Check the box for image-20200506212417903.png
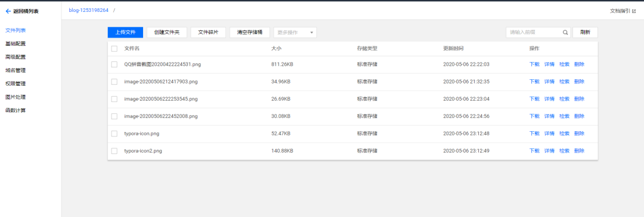644x217 pixels. coord(114,82)
